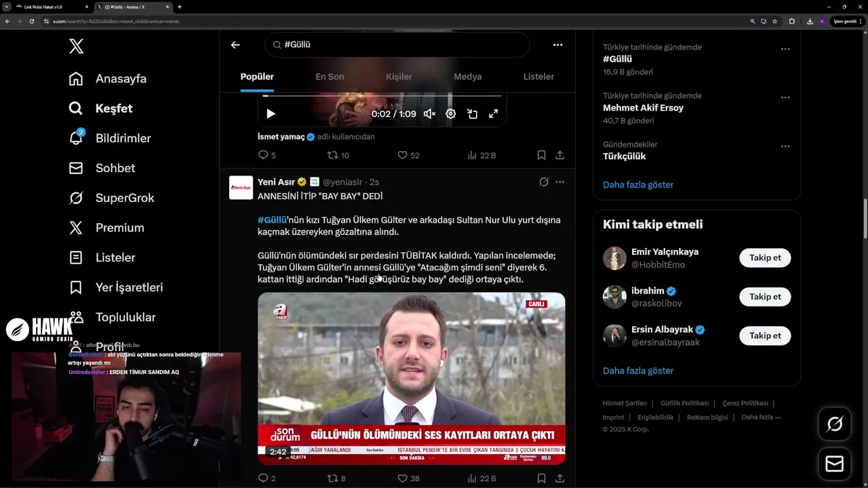Open Hizmet Şartları footer link
The image size is (868, 488).
pos(625,403)
